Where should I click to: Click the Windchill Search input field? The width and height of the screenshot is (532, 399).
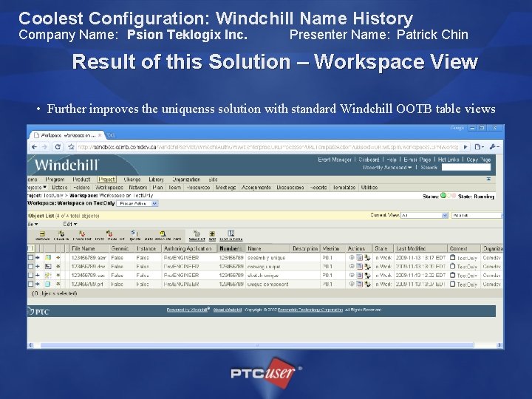[x=465, y=167]
